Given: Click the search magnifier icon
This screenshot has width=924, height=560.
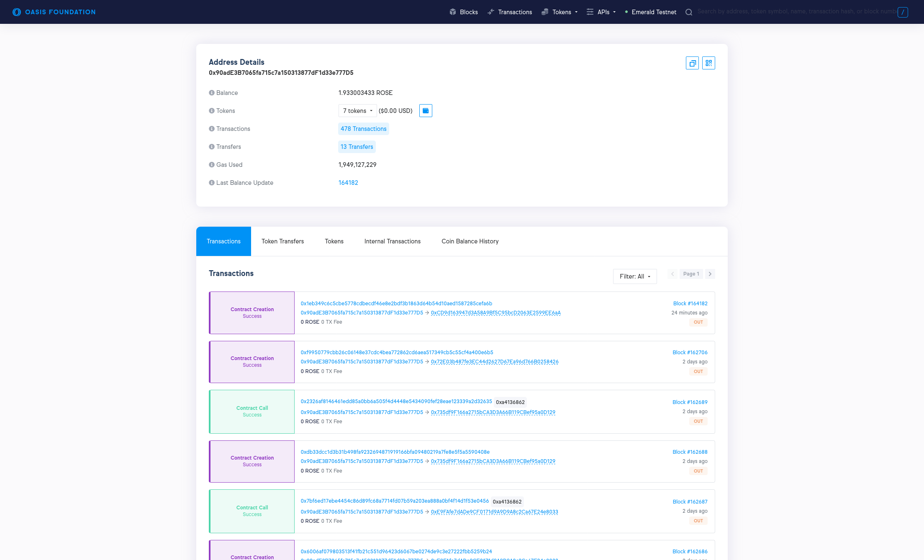Looking at the screenshot, I should pos(689,12).
